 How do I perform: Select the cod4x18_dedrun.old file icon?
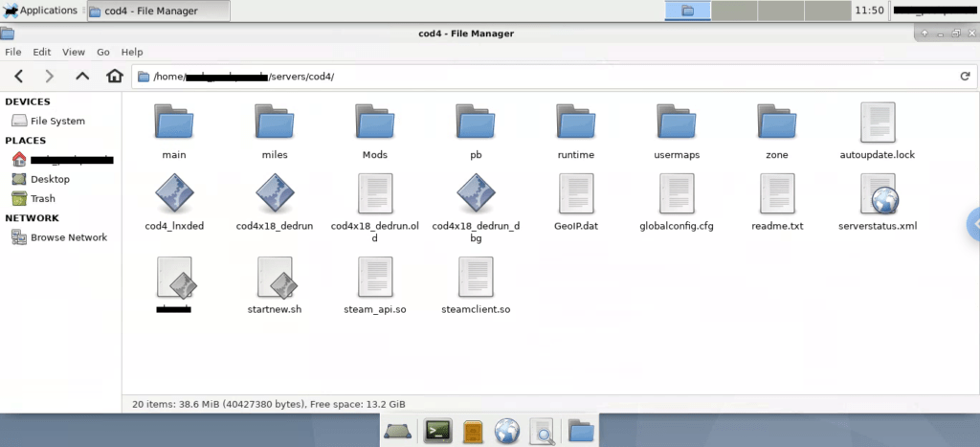point(375,193)
